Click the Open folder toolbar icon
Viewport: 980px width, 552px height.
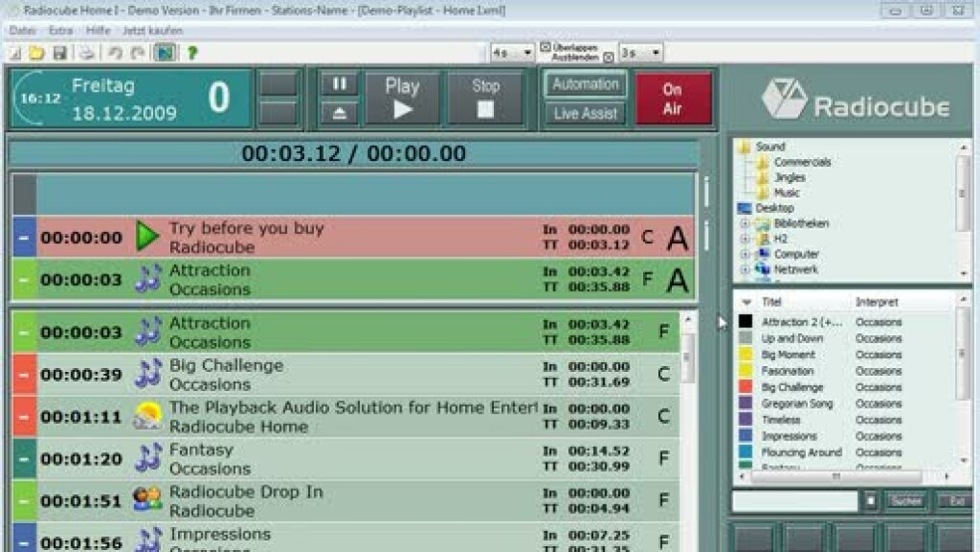click(37, 53)
